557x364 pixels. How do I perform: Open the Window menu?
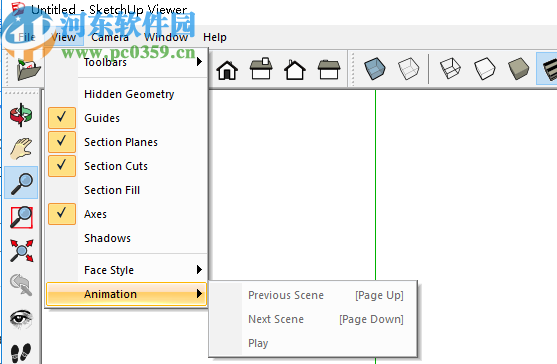166,37
